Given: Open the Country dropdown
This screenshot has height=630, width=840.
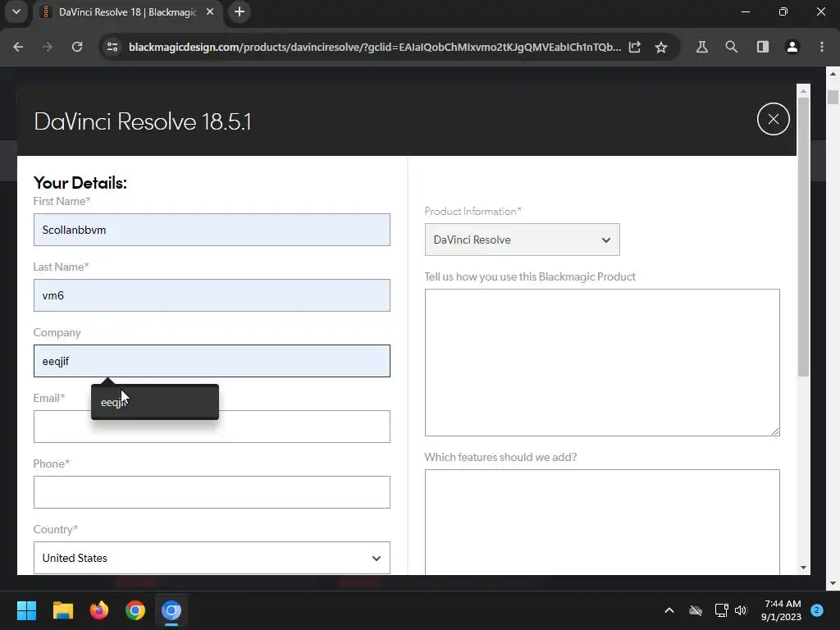Looking at the screenshot, I should 212,558.
